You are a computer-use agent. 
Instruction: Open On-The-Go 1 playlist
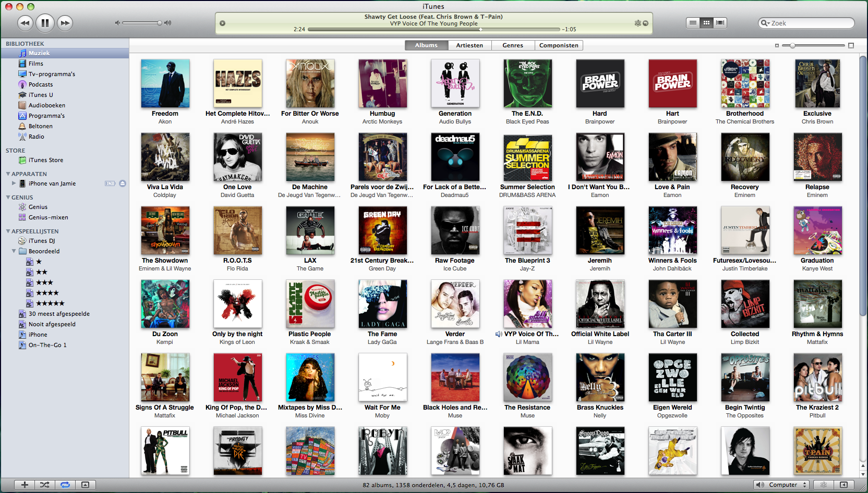click(65, 345)
